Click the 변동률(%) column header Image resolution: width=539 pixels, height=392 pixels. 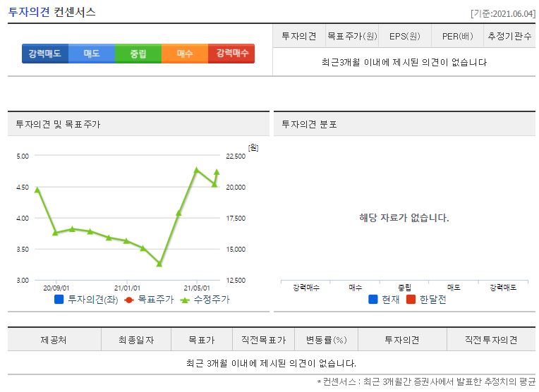pyautogui.click(x=326, y=340)
